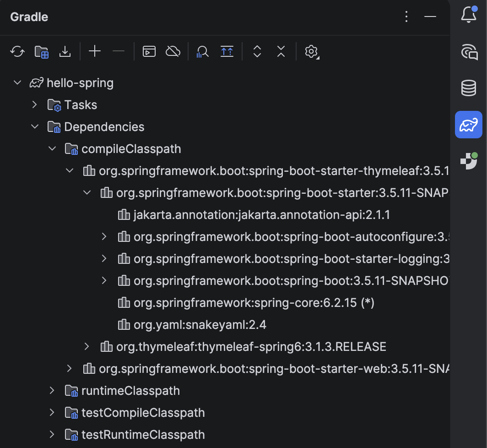The image size is (487, 448).
Task: Click folder icon beside Tasks
Action: click(54, 105)
